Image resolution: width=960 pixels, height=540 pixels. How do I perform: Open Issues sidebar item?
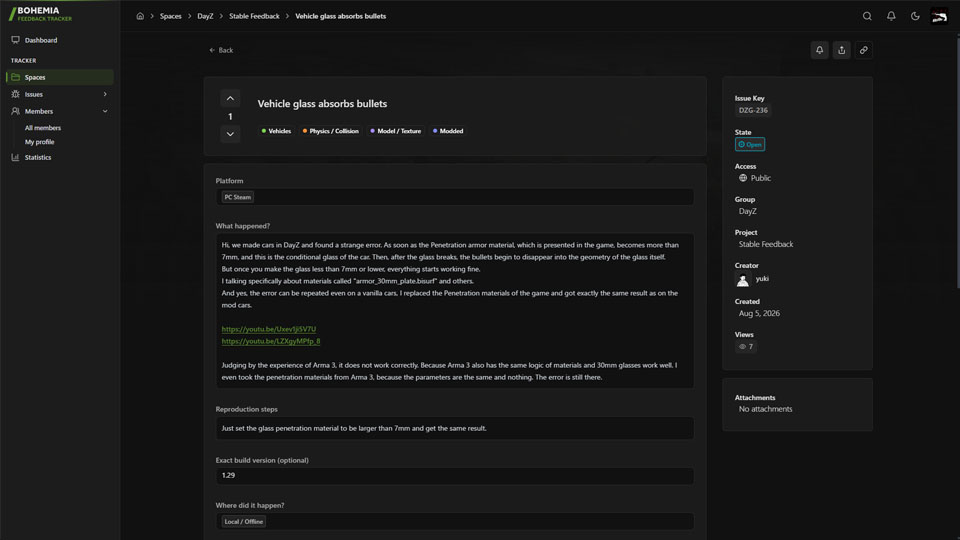pyautogui.click(x=34, y=94)
